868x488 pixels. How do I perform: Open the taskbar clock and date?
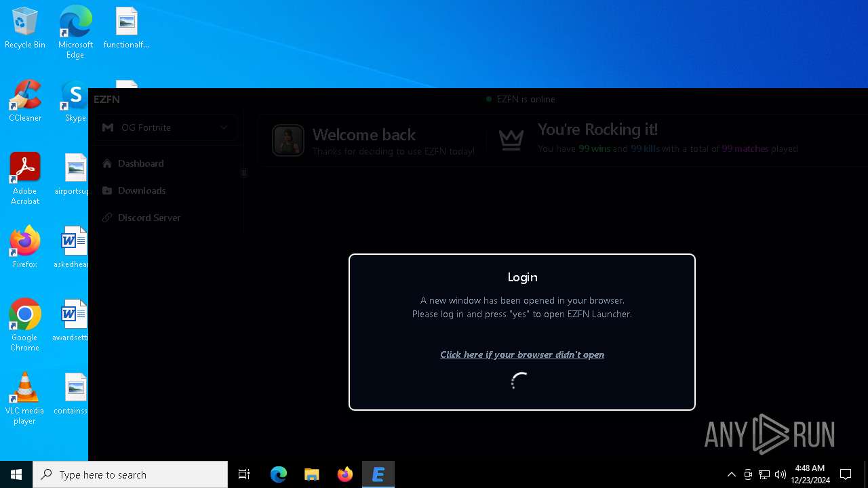tap(810, 474)
